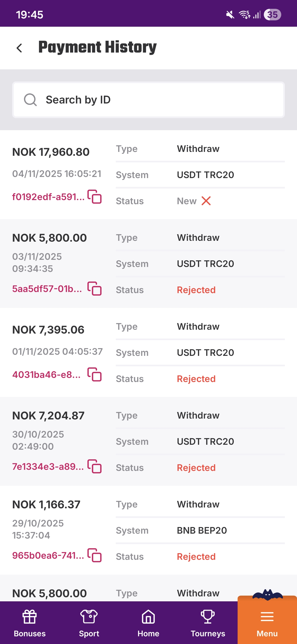Switch to the Sport tab
297x644 pixels.
tap(89, 623)
